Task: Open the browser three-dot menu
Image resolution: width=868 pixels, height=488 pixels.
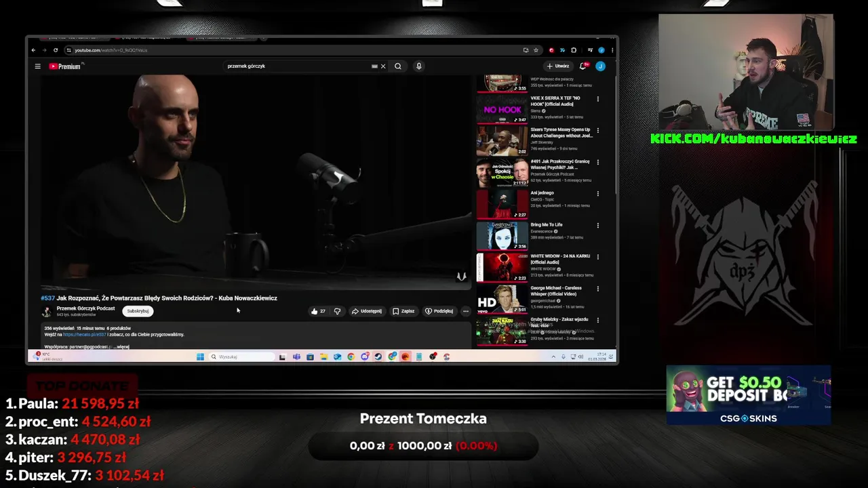Action: 612,50
